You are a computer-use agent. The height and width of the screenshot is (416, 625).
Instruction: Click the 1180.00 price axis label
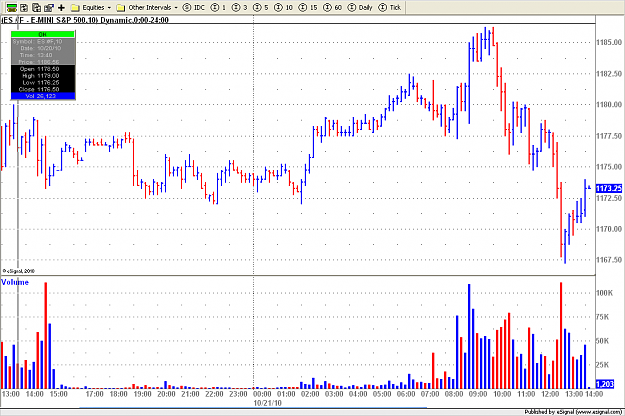click(609, 104)
